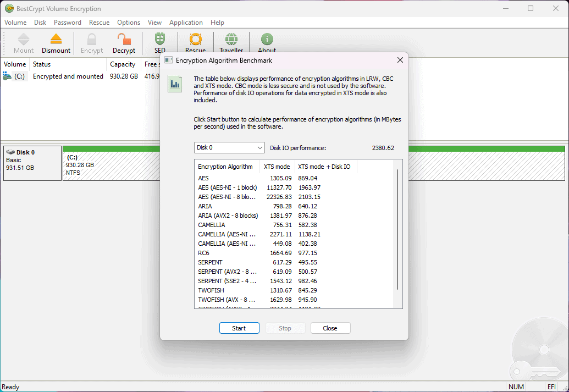Click the disabled Stop button
The image size is (569, 392).
(x=285, y=328)
